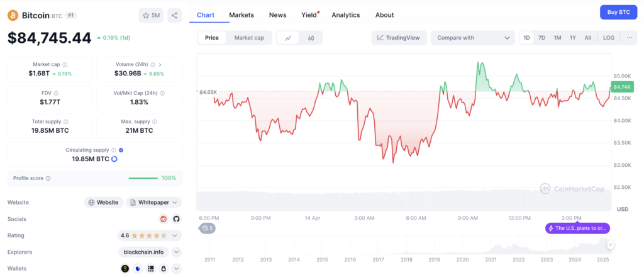Show Total supply info tooltip icon
Screen dimensions: 644x277
66,122
